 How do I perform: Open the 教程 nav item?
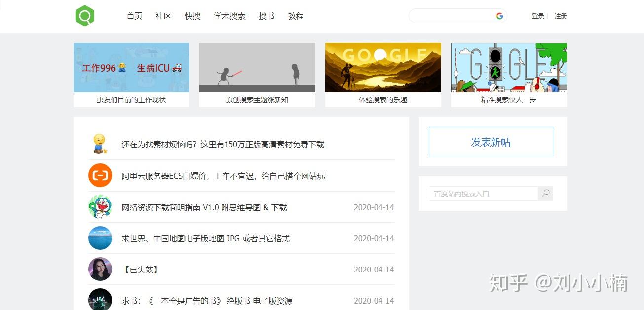296,16
